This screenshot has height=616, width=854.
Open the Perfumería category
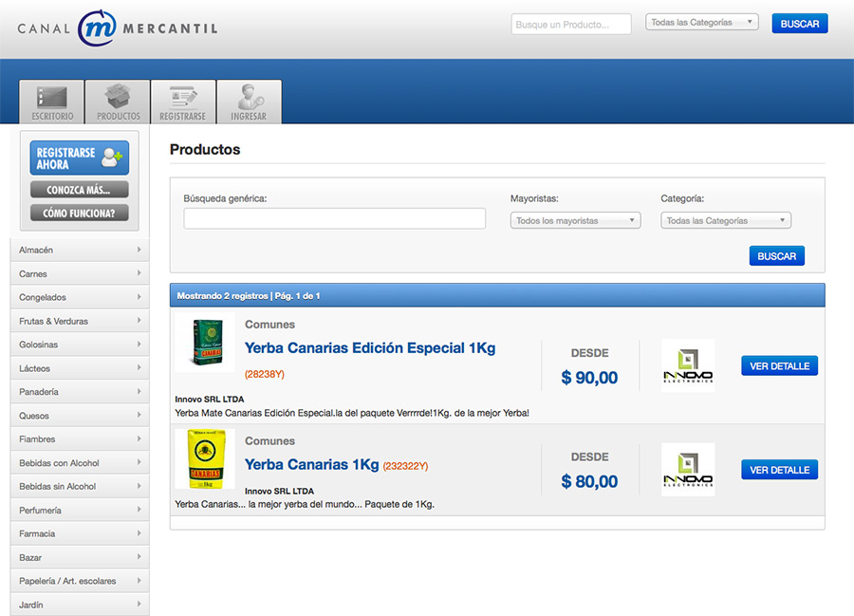coord(80,511)
